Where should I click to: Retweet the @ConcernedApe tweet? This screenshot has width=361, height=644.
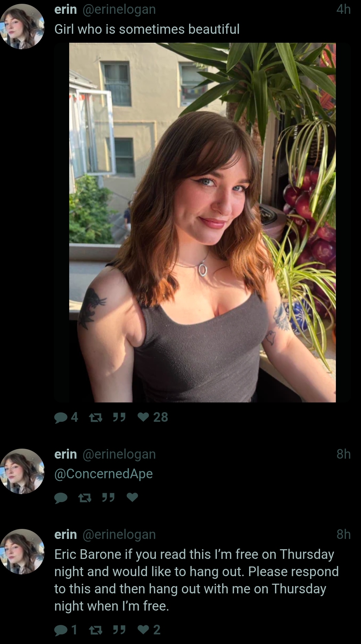(x=85, y=498)
